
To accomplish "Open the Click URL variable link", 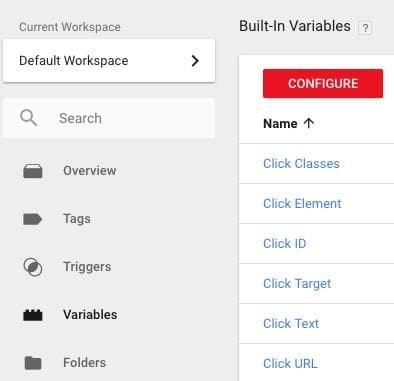I will click(290, 364).
